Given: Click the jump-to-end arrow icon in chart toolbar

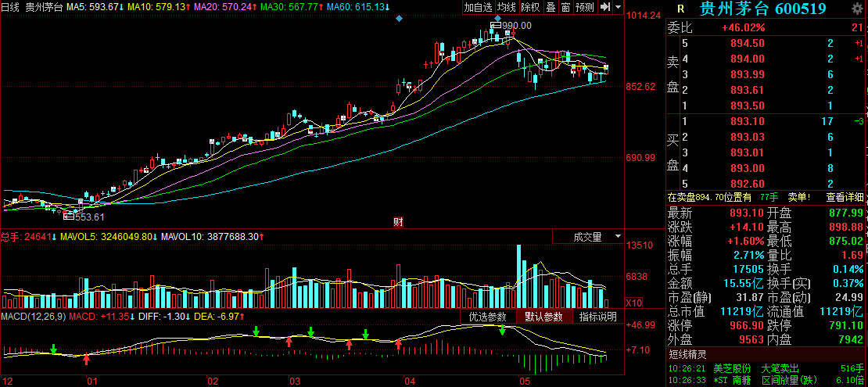Looking at the screenshot, I should tap(605, 6).
